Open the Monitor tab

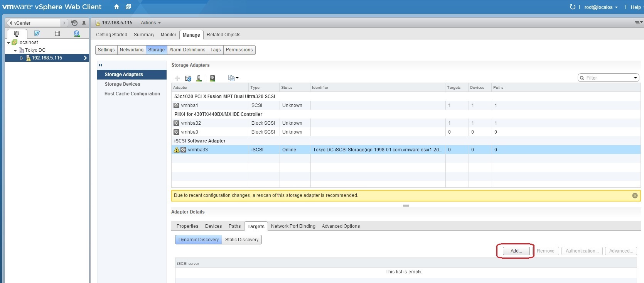pos(169,35)
